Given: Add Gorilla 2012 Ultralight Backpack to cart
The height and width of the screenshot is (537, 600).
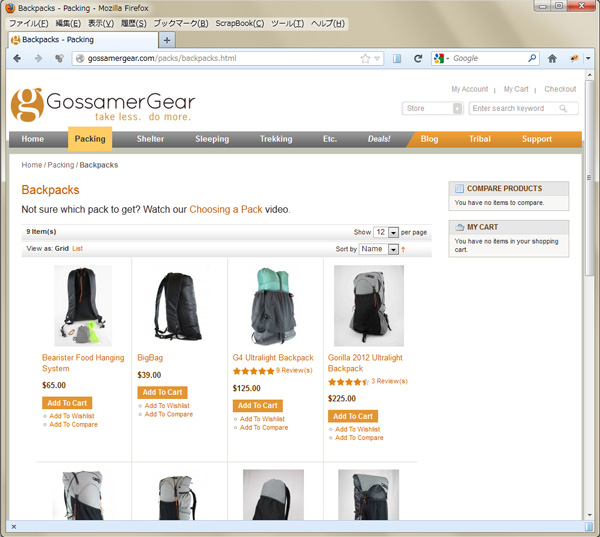Looking at the screenshot, I should (353, 416).
